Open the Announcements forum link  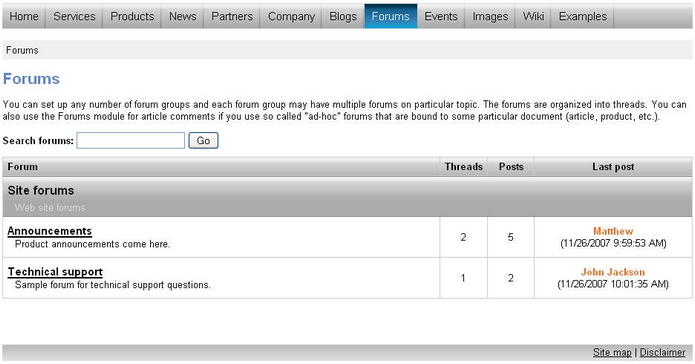pos(50,231)
